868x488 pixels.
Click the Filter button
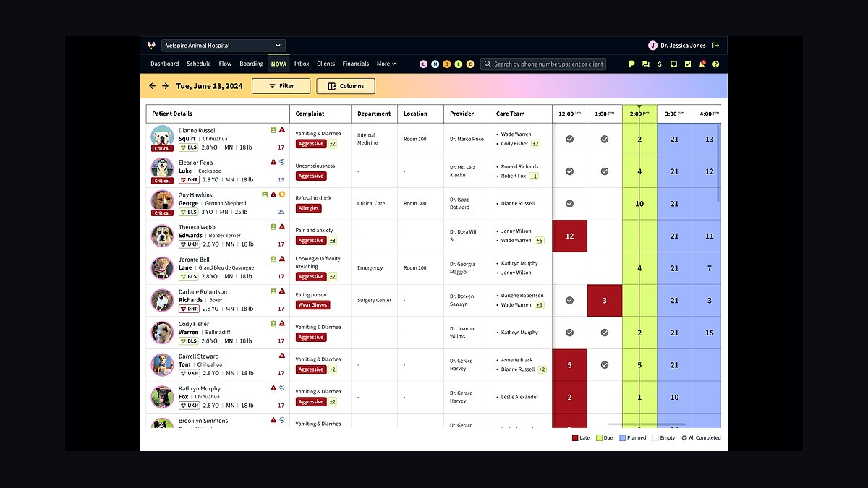(281, 86)
